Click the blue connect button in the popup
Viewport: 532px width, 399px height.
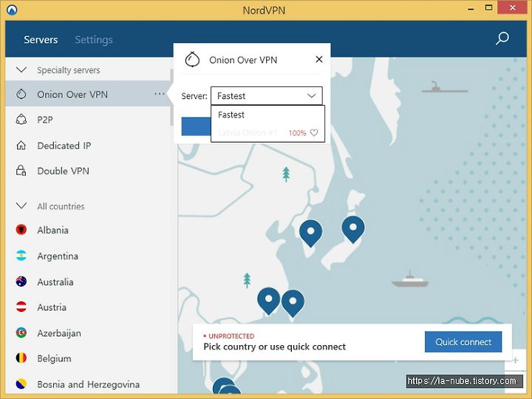point(196,126)
